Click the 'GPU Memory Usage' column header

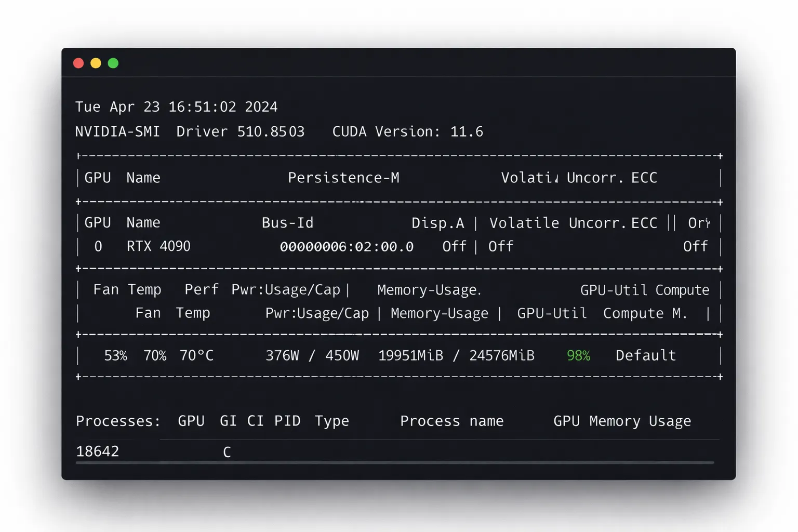tap(622, 421)
